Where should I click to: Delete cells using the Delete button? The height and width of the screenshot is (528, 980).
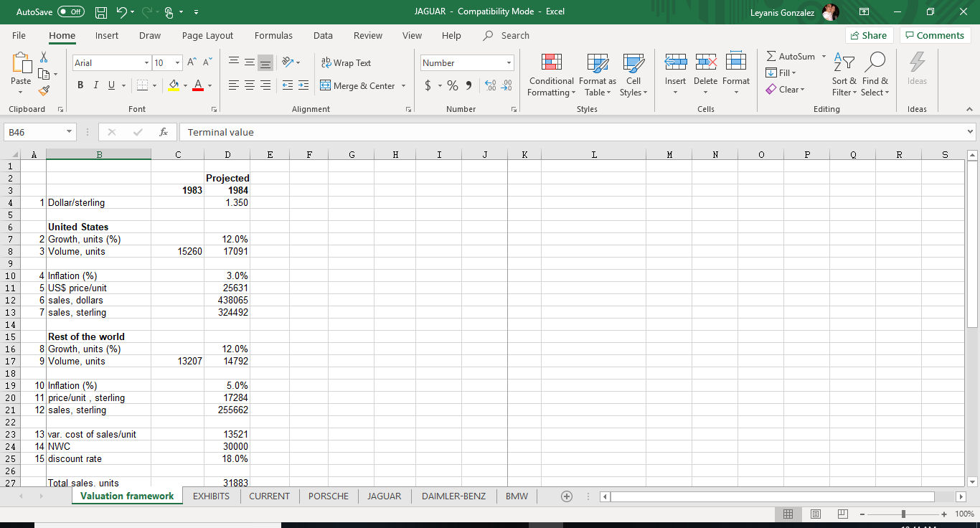(705, 75)
